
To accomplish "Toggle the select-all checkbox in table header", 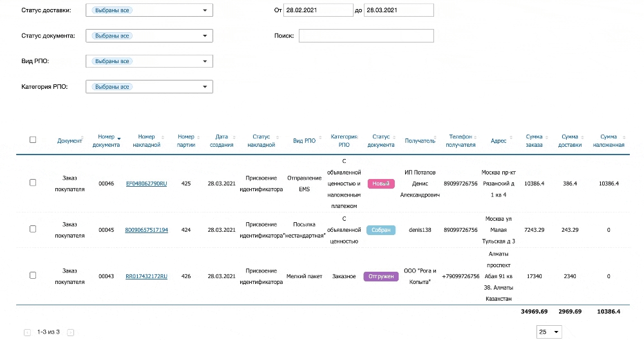I will tap(33, 140).
